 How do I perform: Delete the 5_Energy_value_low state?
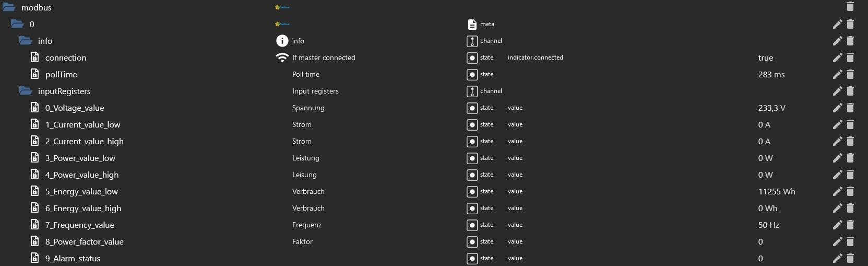(x=850, y=191)
